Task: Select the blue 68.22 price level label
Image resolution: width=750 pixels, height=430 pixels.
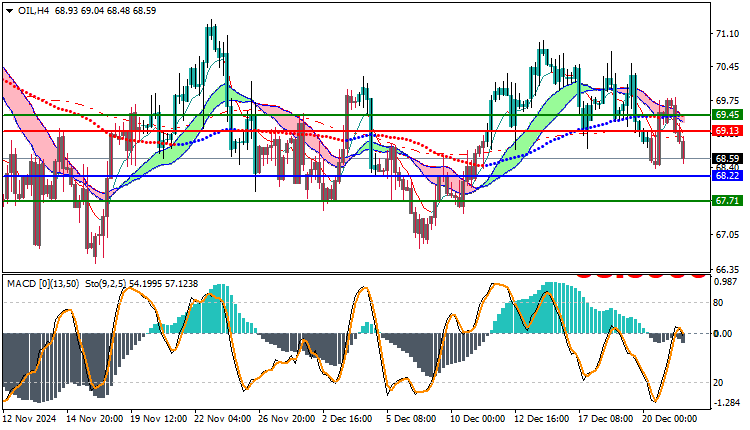Action: click(728, 176)
